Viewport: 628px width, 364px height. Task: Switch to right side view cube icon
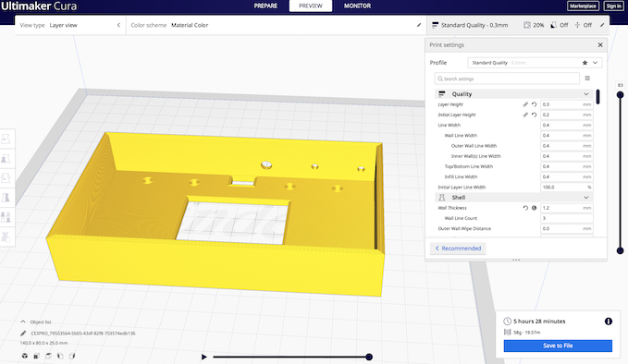click(x=72, y=356)
